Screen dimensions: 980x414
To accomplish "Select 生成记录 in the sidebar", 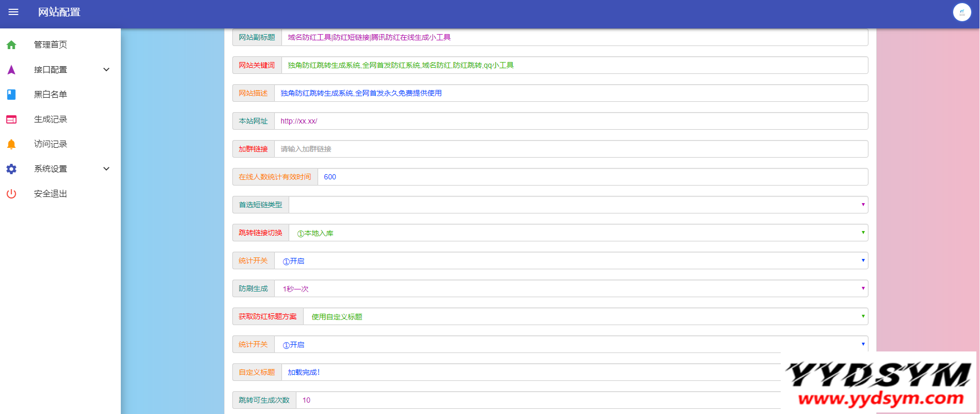I will tap(51, 119).
